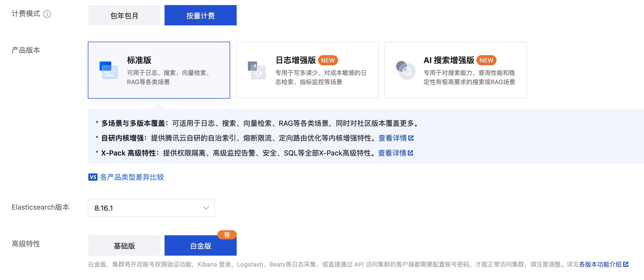Click the info icon beside 计费模式
The height and width of the screenshot is (280, 644).
(47, 14)
